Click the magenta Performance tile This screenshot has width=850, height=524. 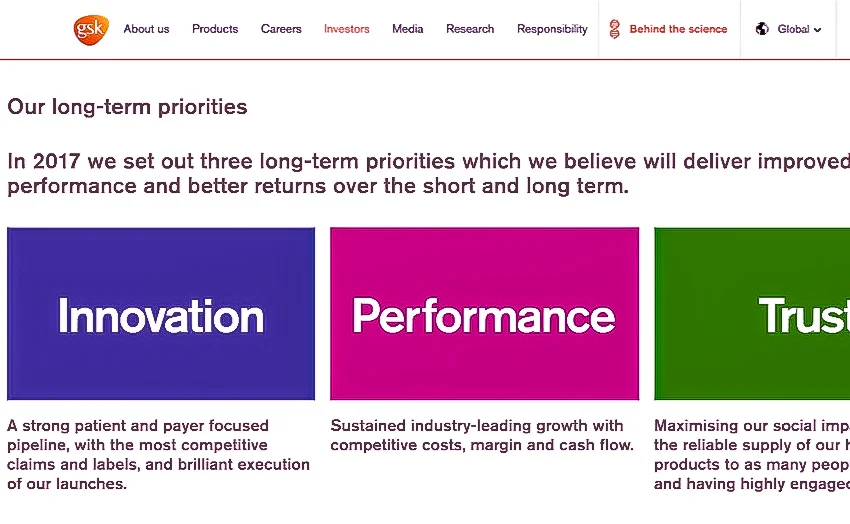(485, 314)
